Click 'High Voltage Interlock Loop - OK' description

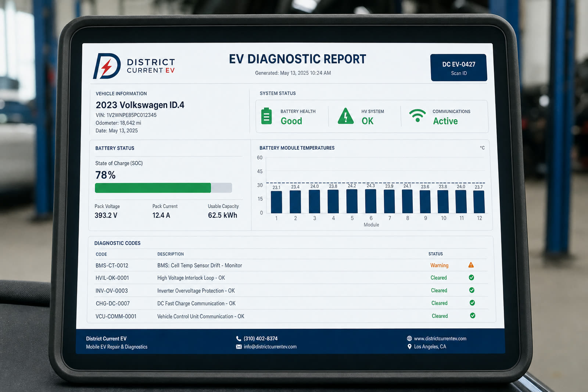pos(191,278)
